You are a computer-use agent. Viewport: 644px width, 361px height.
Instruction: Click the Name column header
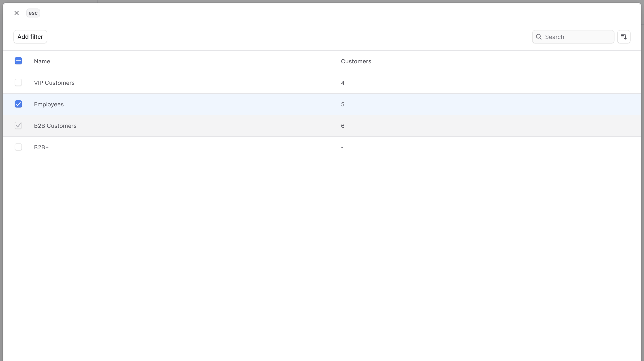(x=42, y=61)
